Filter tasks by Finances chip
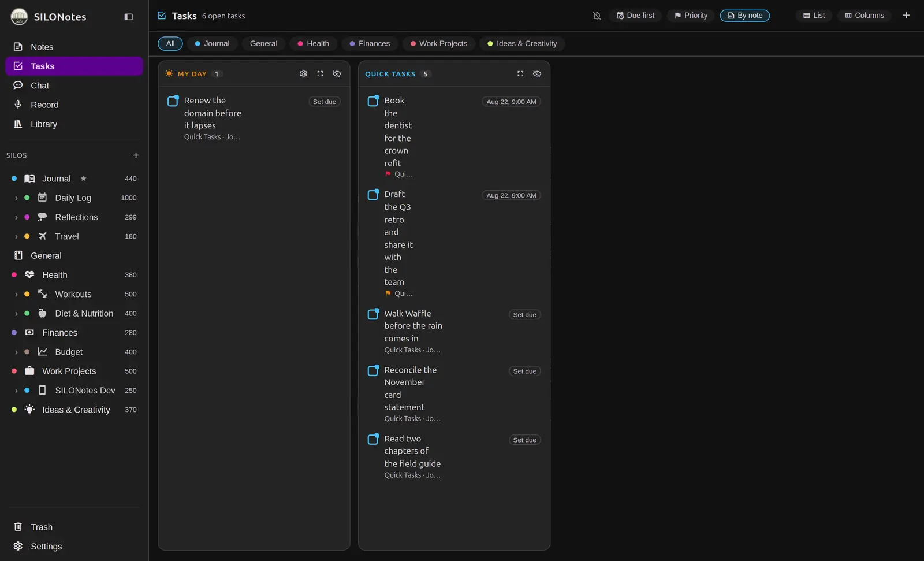Screen dimensions: 924x561 pos(370,43)
